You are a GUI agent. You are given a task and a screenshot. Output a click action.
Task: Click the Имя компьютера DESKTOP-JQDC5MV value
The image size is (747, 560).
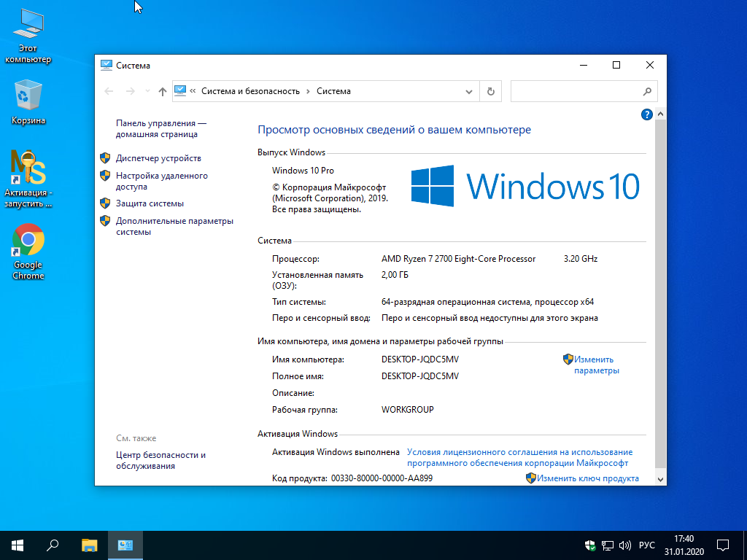coord(419,359)
